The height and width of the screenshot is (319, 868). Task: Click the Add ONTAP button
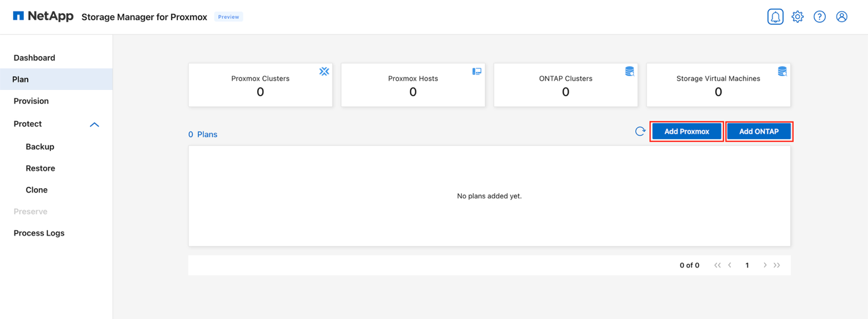click(759, 132)
